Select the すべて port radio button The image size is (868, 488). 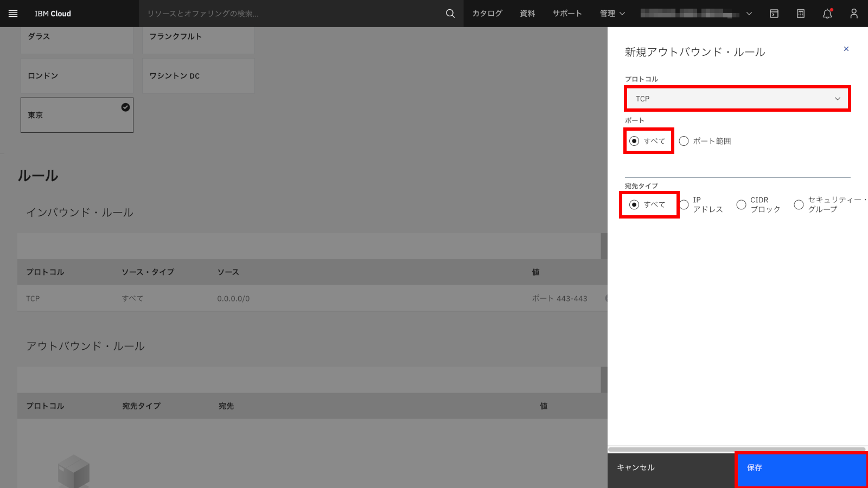(635, 140)
